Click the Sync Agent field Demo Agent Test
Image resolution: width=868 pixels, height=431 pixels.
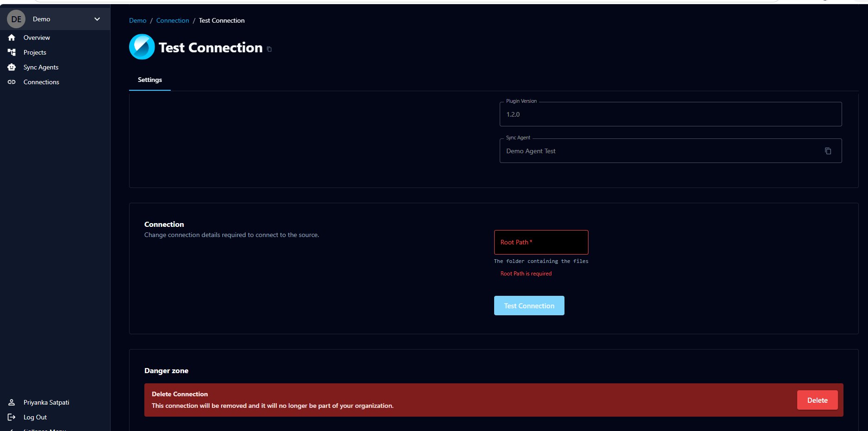(670, 150)
